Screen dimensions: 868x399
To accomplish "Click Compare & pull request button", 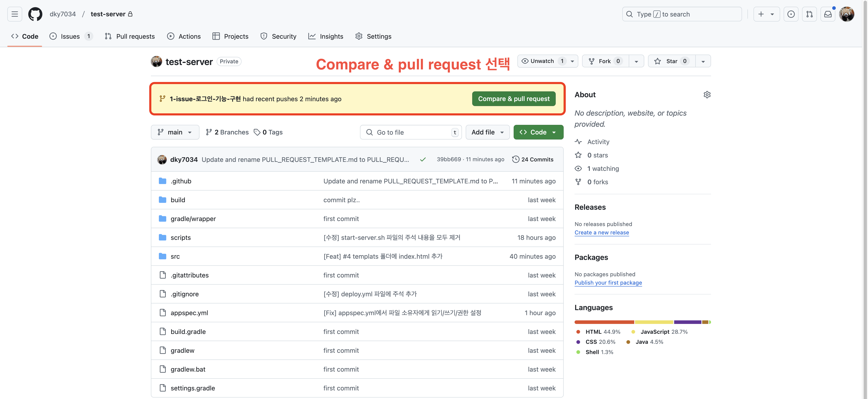I will [513, 99].
